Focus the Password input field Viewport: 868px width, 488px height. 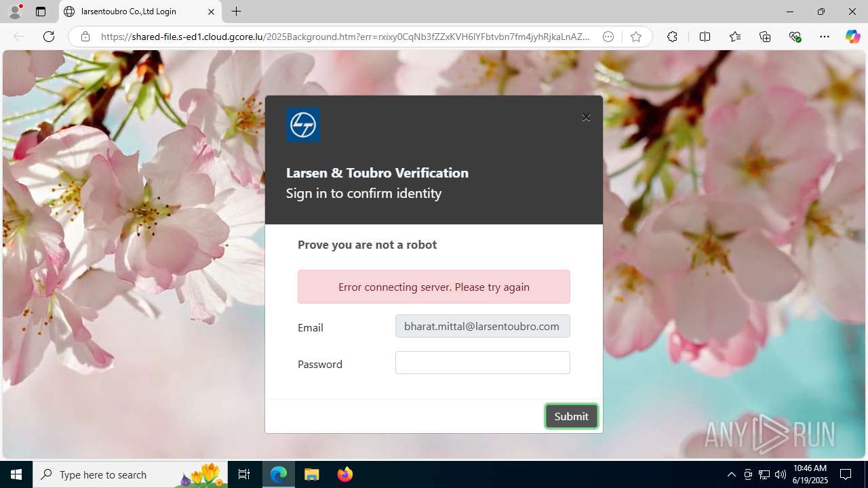point(483,363)
